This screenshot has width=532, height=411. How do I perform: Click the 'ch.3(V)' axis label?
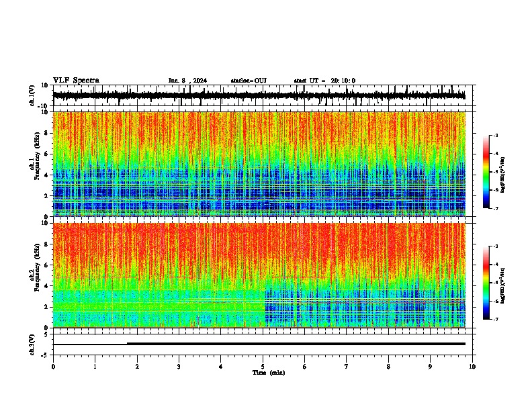[x=32, y=345]
